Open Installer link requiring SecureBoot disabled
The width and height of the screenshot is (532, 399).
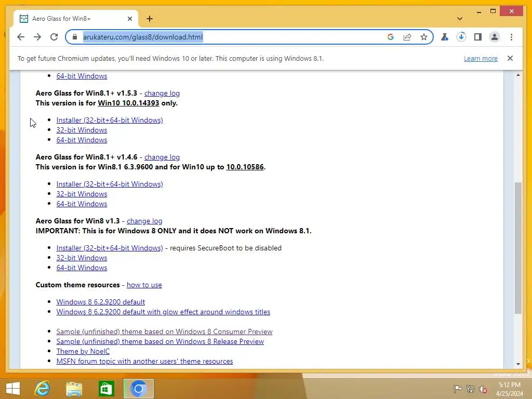tap(110, 248)
